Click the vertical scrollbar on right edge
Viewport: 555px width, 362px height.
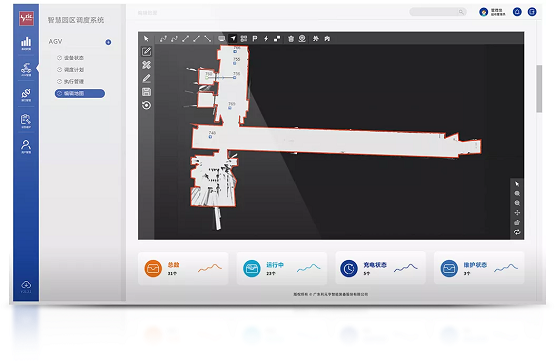(x=539, y=88)
